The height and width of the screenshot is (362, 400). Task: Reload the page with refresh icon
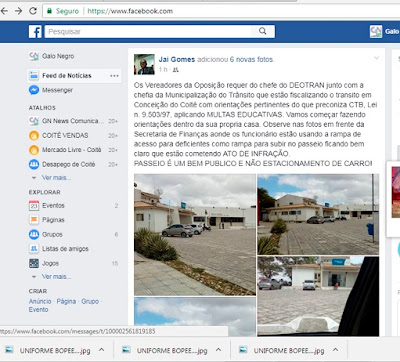[x=33, y=11]
